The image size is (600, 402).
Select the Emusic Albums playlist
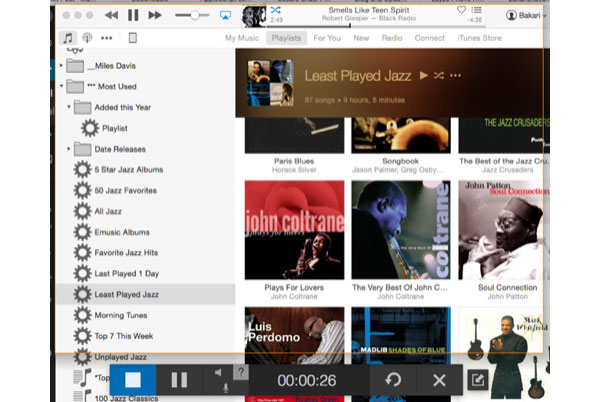tap(112, 232)
